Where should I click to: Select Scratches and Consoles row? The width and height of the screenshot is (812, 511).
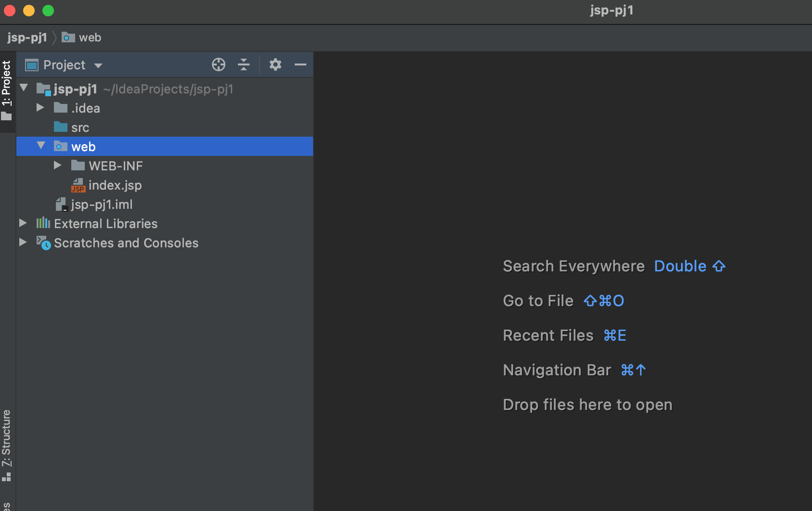pyautogui.click(x=165, y=243)
